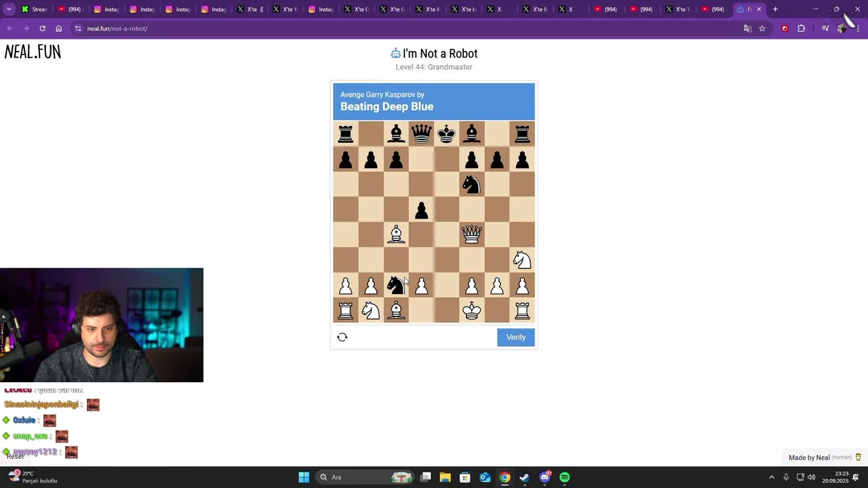868x488 pixels.
Task: Select the white bishop on c4
Action: 396,235
